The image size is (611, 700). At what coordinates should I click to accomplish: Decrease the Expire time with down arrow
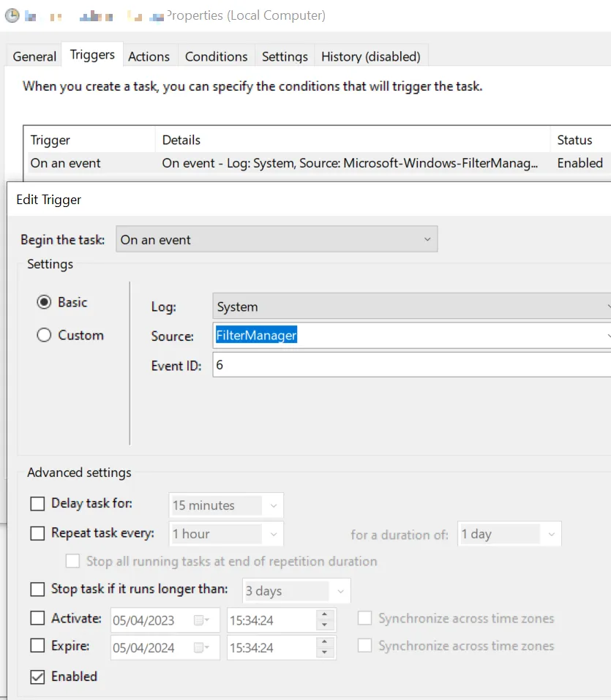pos(325,652)
